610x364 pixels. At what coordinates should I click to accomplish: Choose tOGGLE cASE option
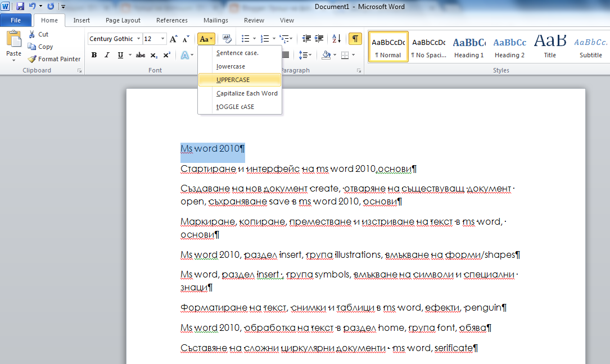tap(240, 107)
